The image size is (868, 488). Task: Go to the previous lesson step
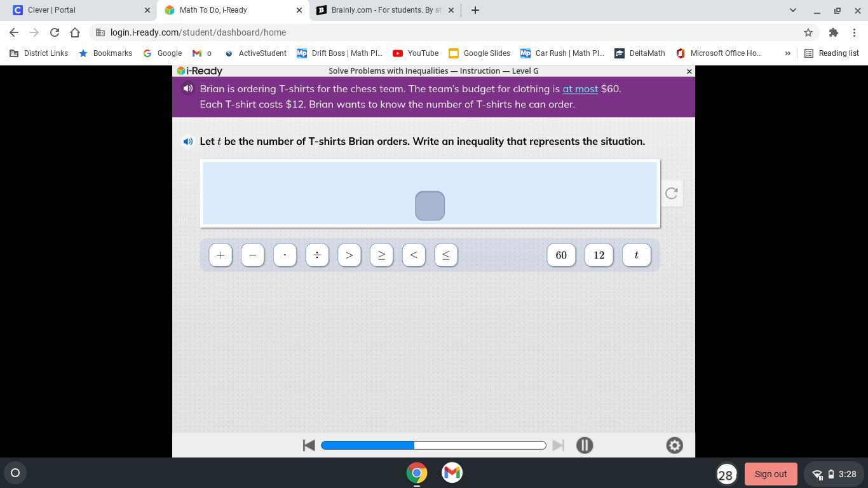pyautogui.click(x=309, y=445)
